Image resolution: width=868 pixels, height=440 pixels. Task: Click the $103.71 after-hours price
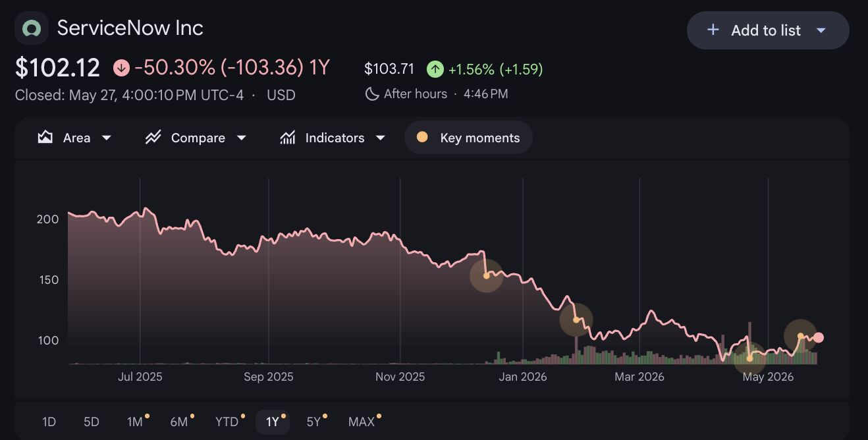pyautogui.click(x=389, y=69)
